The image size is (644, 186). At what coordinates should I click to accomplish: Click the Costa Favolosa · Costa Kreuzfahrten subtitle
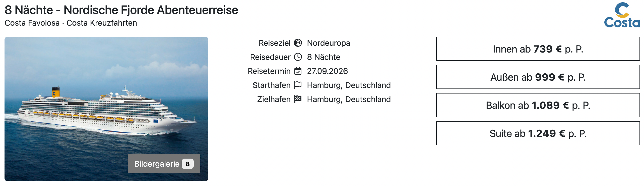point(71,23)
